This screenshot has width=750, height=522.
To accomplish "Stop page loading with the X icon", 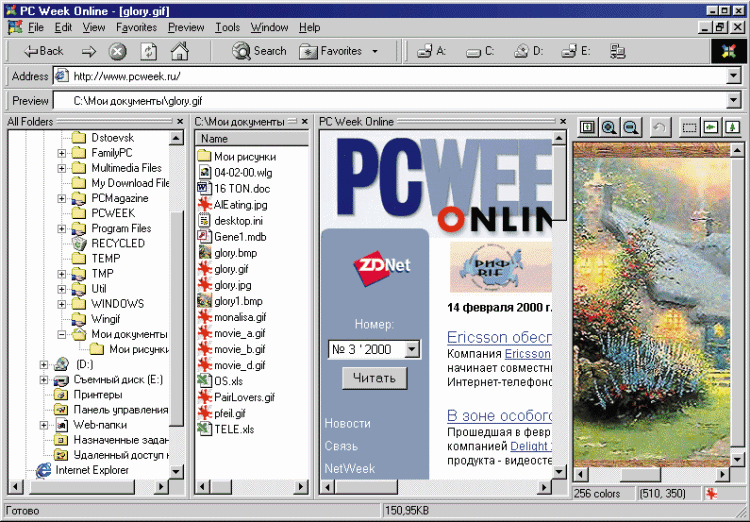I will (117, 51).
